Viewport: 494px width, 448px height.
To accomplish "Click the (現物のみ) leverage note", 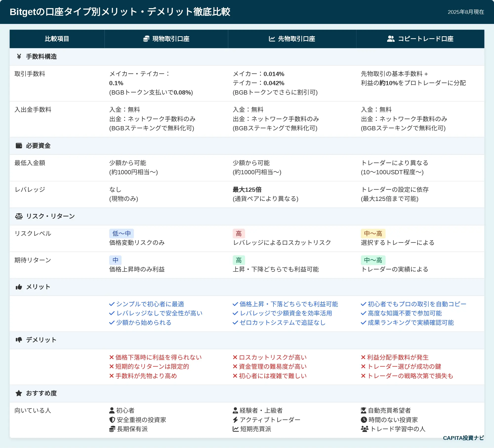I will click(x=124, y=199).
